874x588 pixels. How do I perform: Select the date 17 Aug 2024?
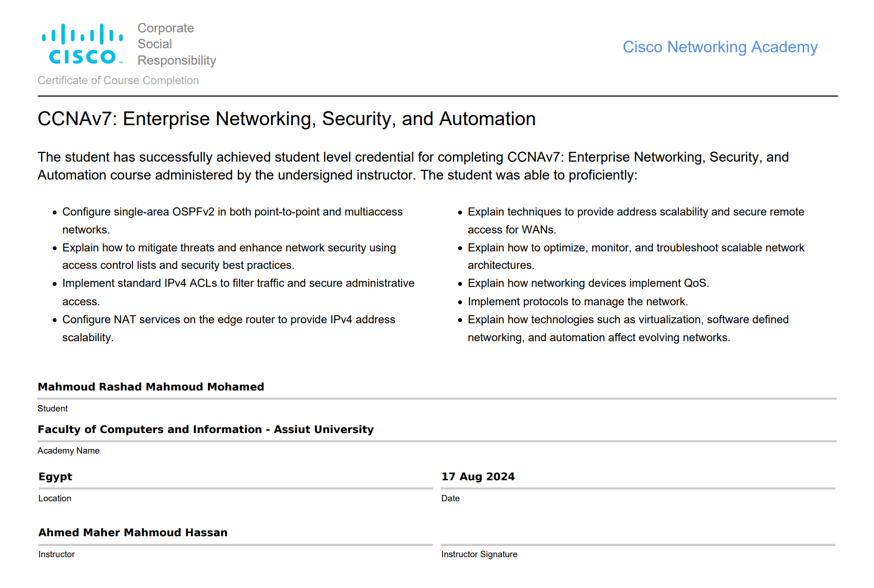(x=479, y=477)
